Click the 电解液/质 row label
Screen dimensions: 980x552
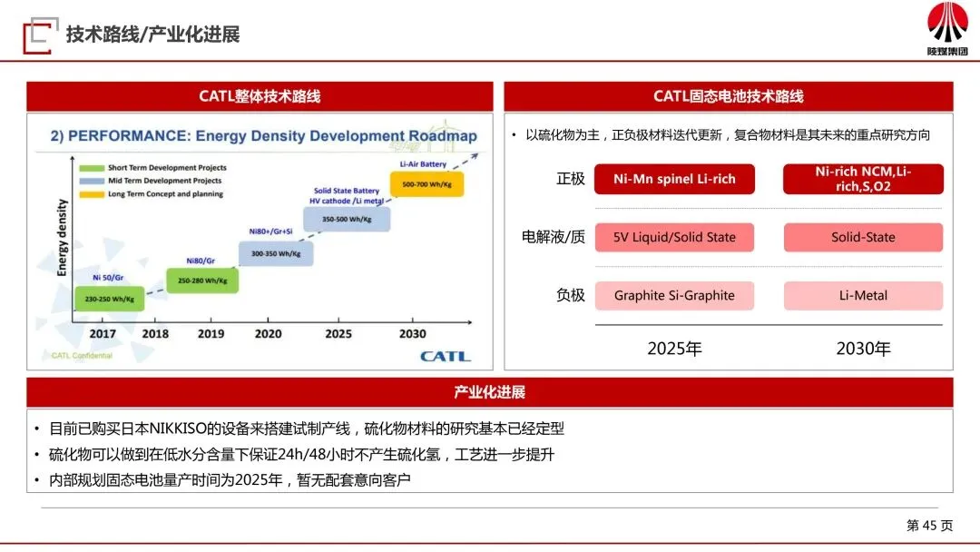554,237
